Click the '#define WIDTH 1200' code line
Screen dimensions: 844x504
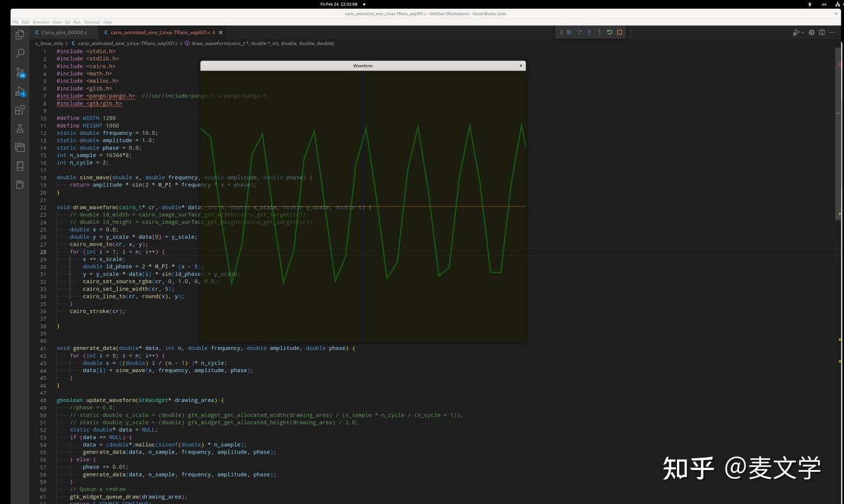click(86, 118)
